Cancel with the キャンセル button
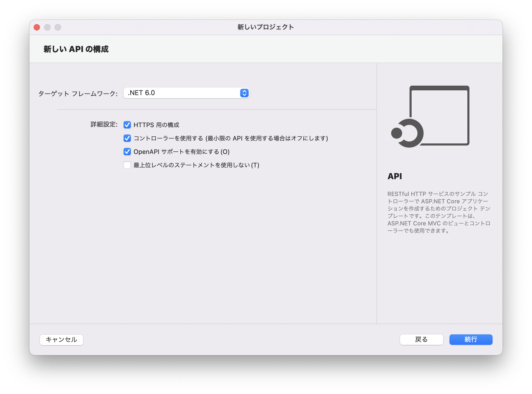532x394 pixels. (x=62, y=340)
